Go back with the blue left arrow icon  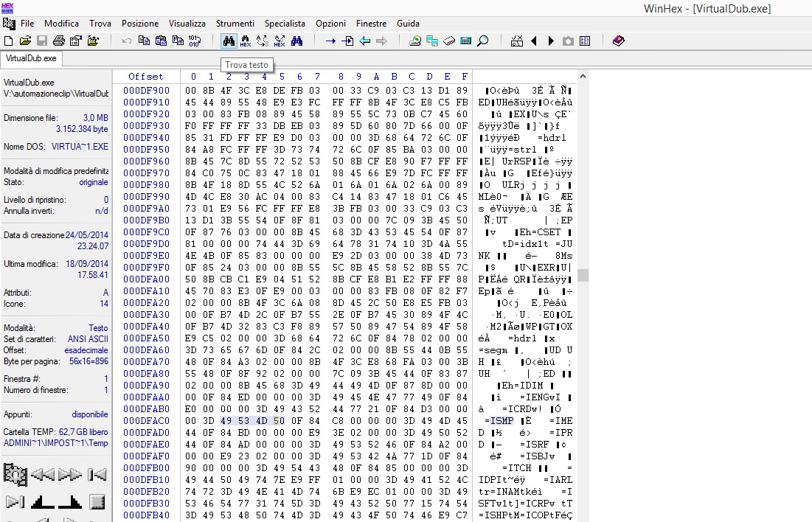364,41
